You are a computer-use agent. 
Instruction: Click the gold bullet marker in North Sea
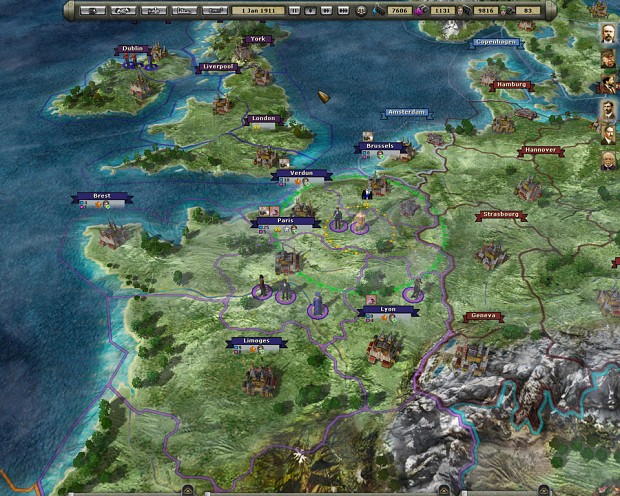[x=324, y=97]
